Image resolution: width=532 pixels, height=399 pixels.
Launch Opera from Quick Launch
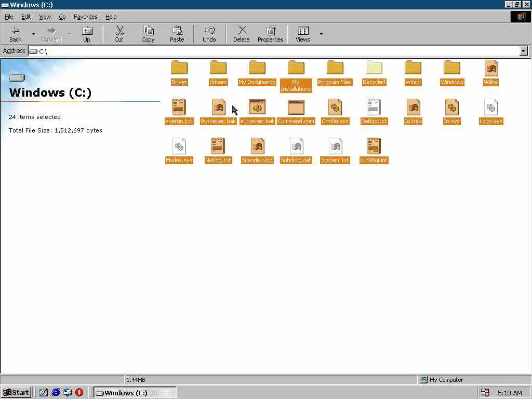pos(79,393)
